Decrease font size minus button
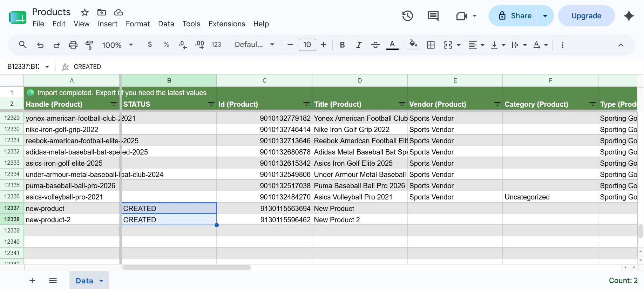 tap(290, 45)
